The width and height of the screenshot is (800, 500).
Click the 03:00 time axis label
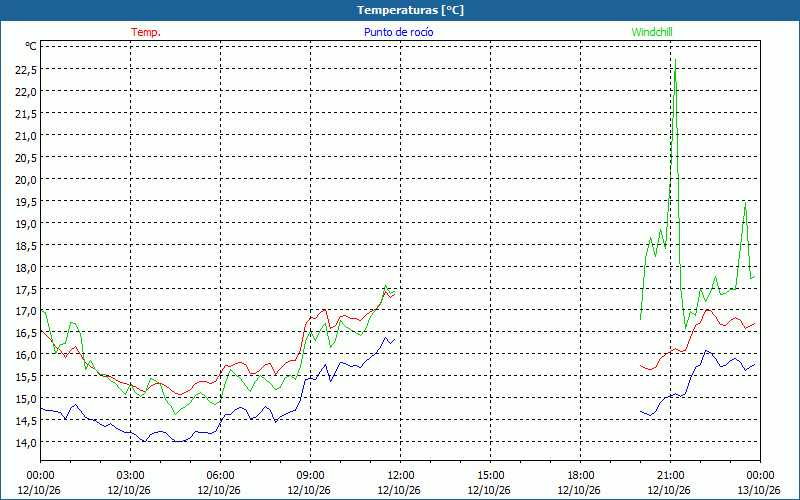[x=130, y=476]
